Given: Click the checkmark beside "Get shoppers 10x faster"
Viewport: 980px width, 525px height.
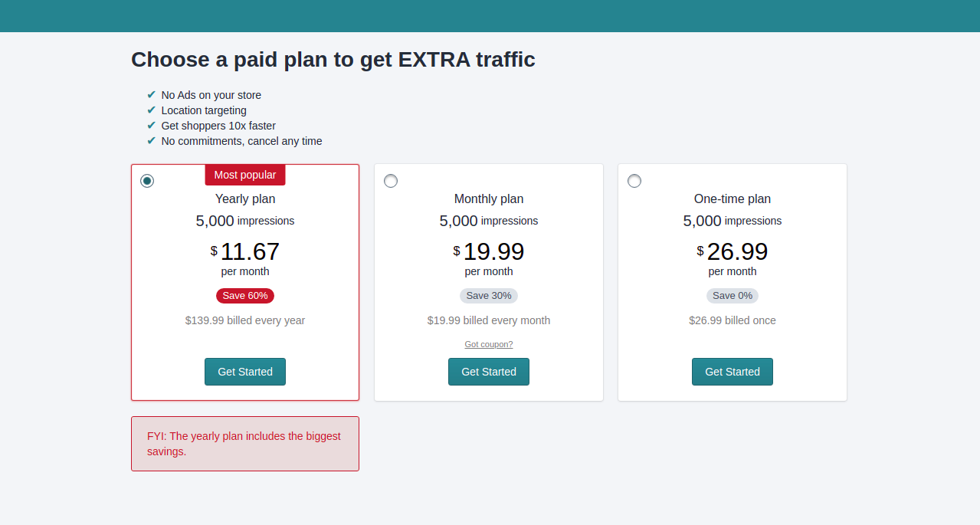Looking at the screenshot, I should tap(151, 126).
